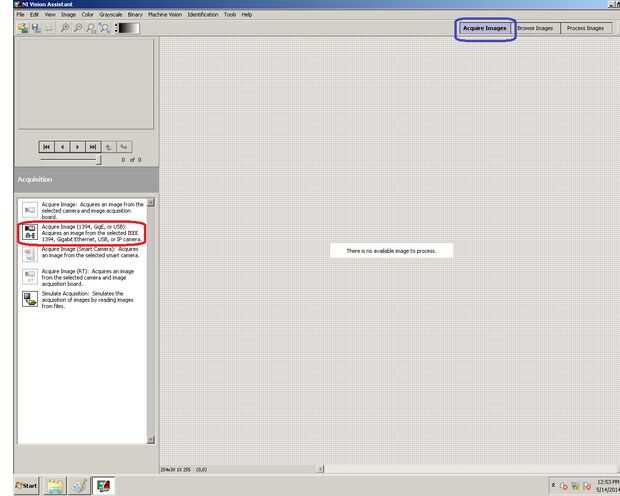
Task: Switch to Process Images mode
Action: point(586,28)
